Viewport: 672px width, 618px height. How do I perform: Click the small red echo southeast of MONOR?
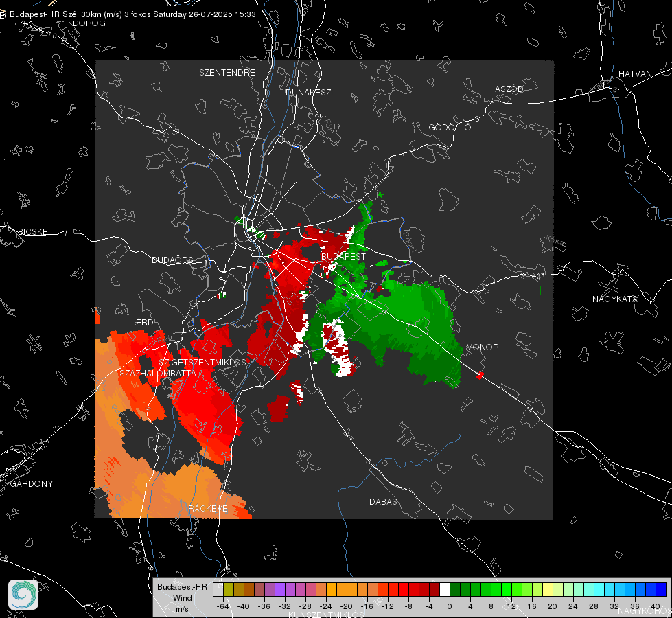pos(480,376)
